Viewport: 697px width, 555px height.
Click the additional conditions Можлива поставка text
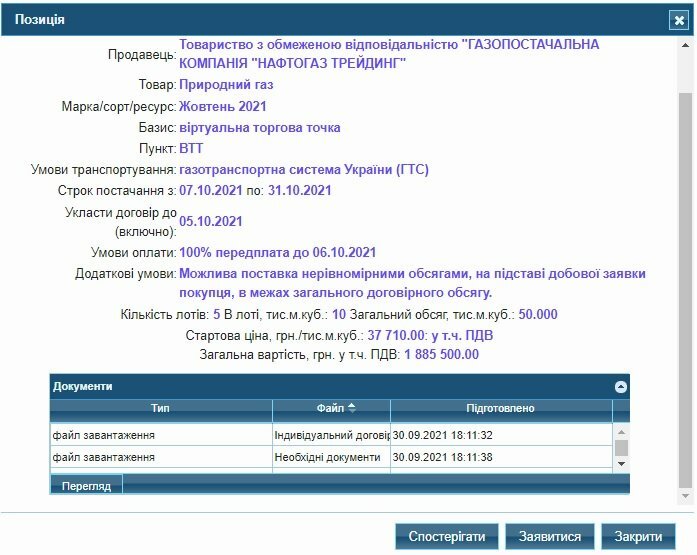tap(413, 283)
